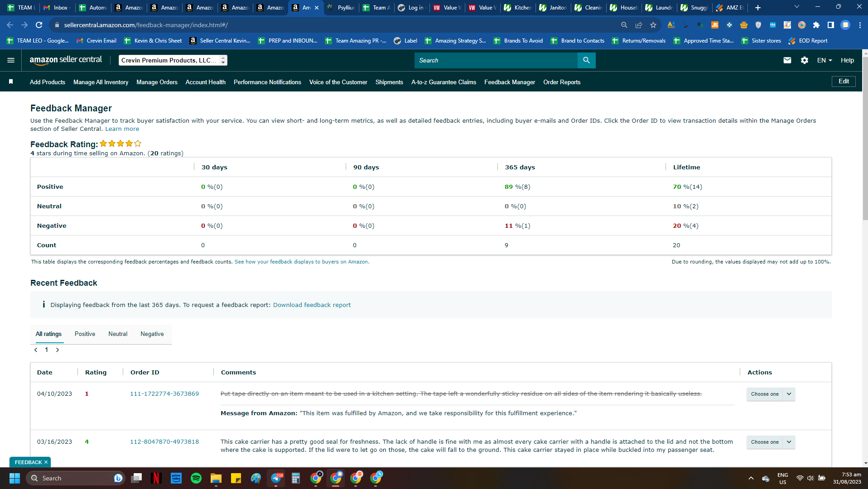Image resolution: width=868 pixels, height=489 pixels.
Task: Switch to the Negative ratings tab
Action: (x=152, y=334)
